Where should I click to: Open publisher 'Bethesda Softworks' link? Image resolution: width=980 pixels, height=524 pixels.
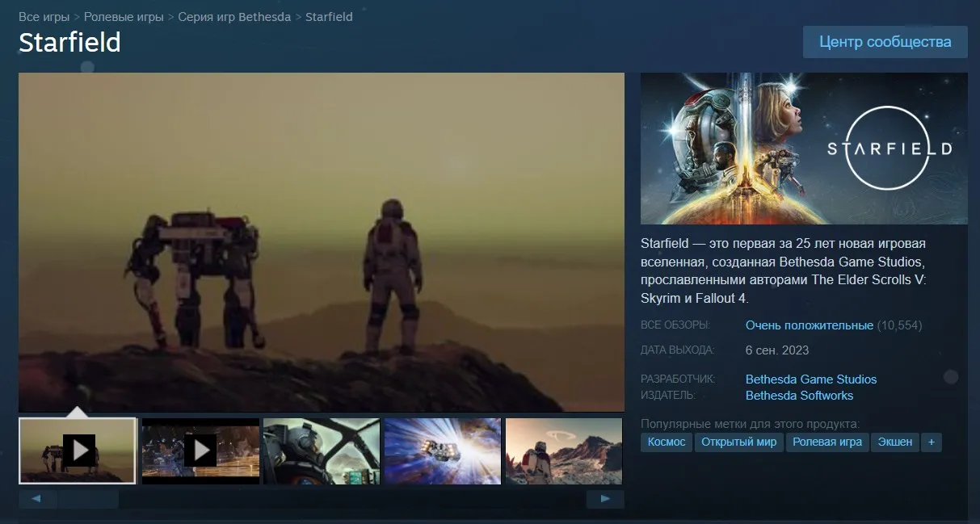click(799, 396)
